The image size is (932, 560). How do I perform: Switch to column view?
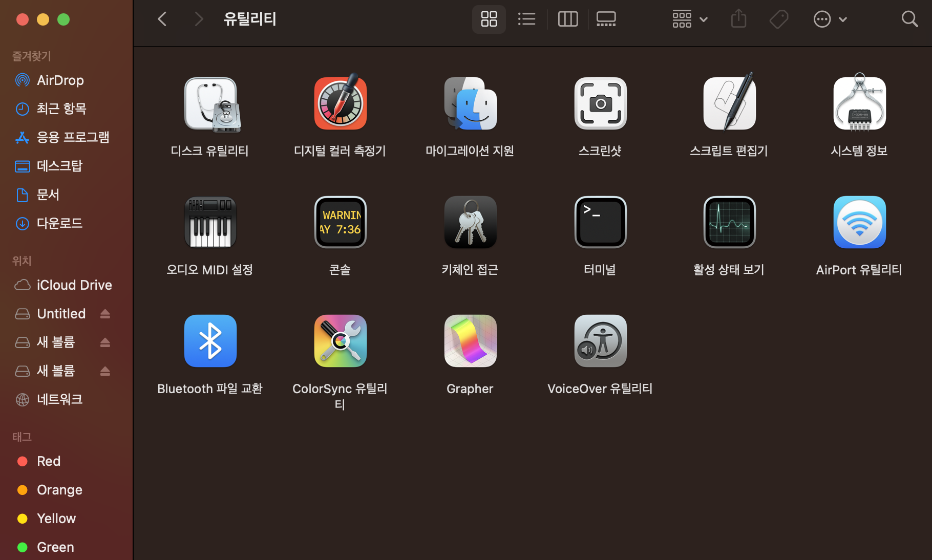tap(567, 19)
